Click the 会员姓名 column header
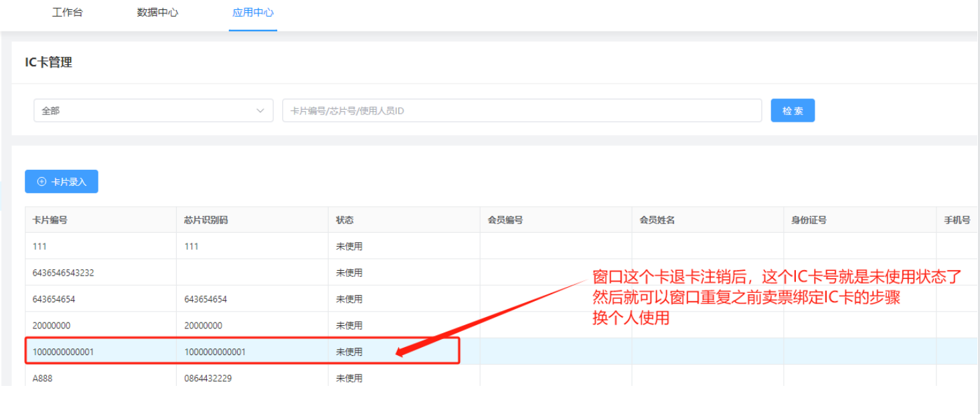 pos(657,220)
